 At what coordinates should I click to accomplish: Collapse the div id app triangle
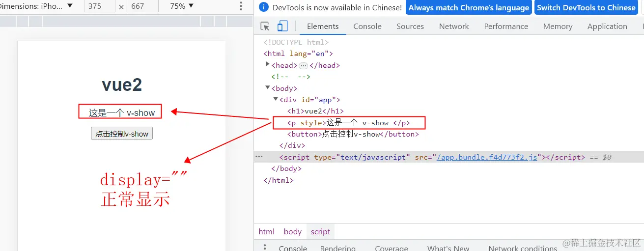(x=276, y=99)
